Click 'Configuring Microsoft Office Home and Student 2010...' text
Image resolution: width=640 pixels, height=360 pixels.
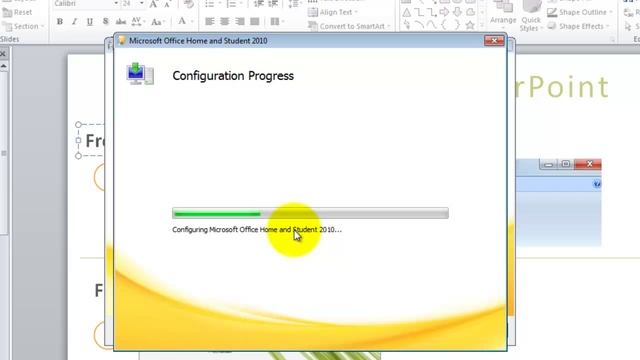[x=257, y=230]
